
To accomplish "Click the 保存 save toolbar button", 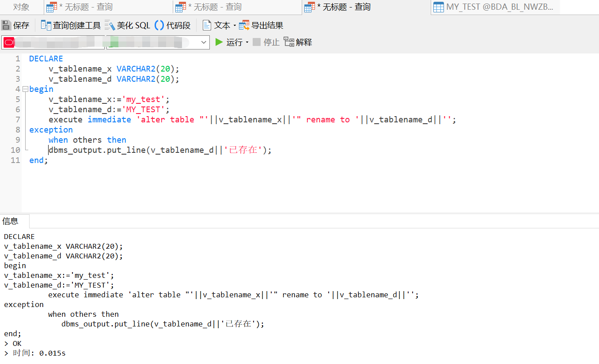I will 15,26.
